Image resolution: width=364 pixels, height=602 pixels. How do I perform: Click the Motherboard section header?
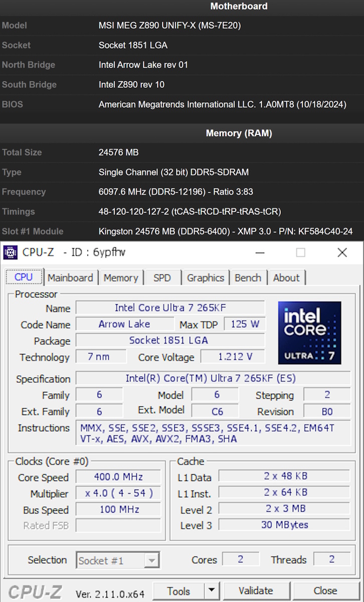coord(239,6)
